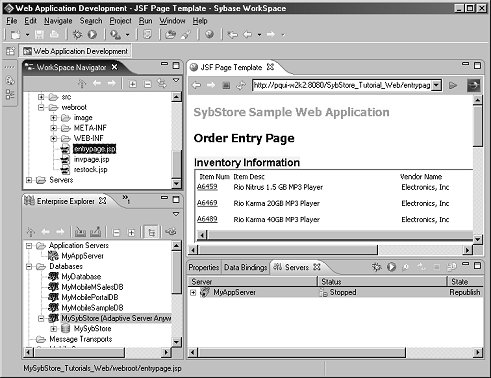Open the URL address dropdown arrow
Image resolution: width=491 pixels, height=378 pixels.
436,85
